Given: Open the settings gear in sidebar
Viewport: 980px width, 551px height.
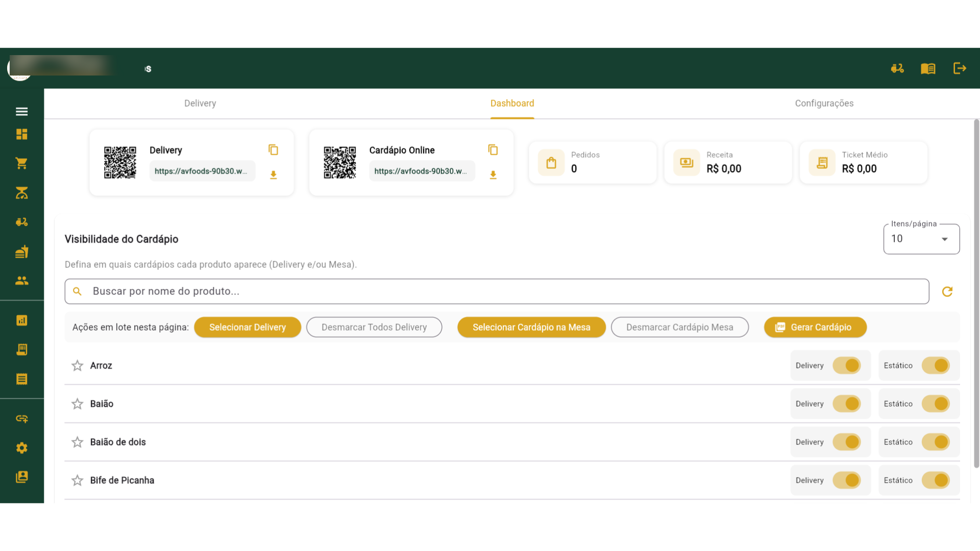Looking at the screenshot, I should tap(21, 448).
